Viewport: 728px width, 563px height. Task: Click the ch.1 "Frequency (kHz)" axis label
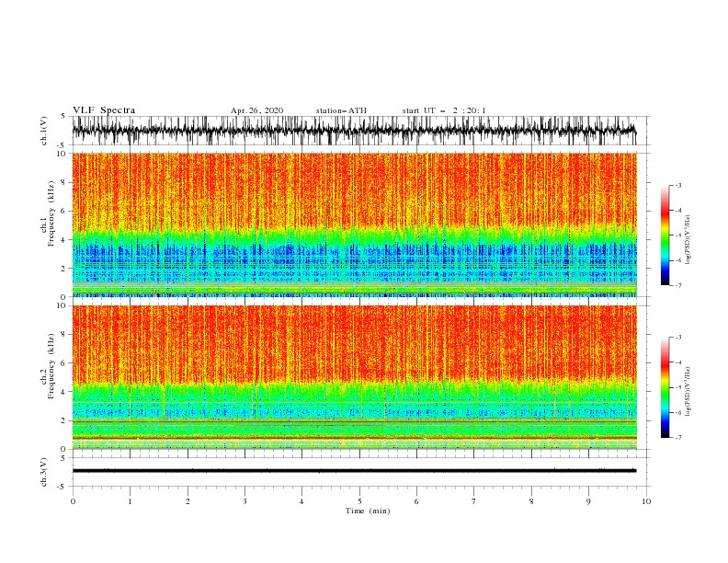[x=51, y=214]
